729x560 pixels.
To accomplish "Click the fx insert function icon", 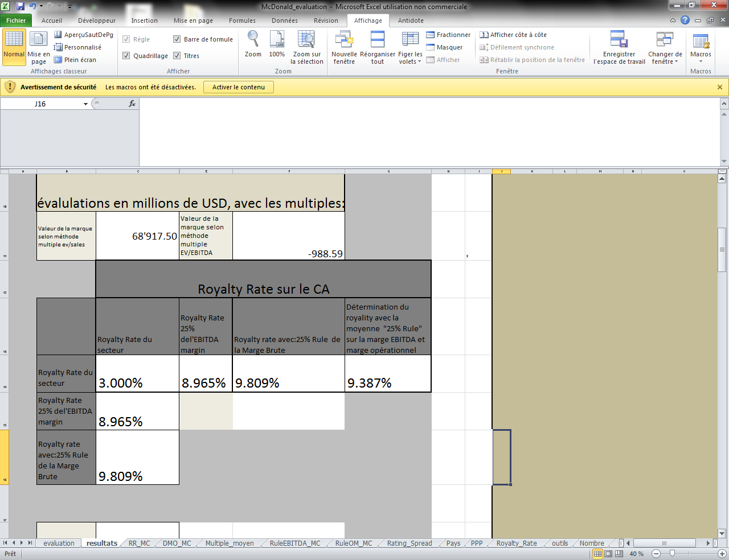I will pos(132,104).
